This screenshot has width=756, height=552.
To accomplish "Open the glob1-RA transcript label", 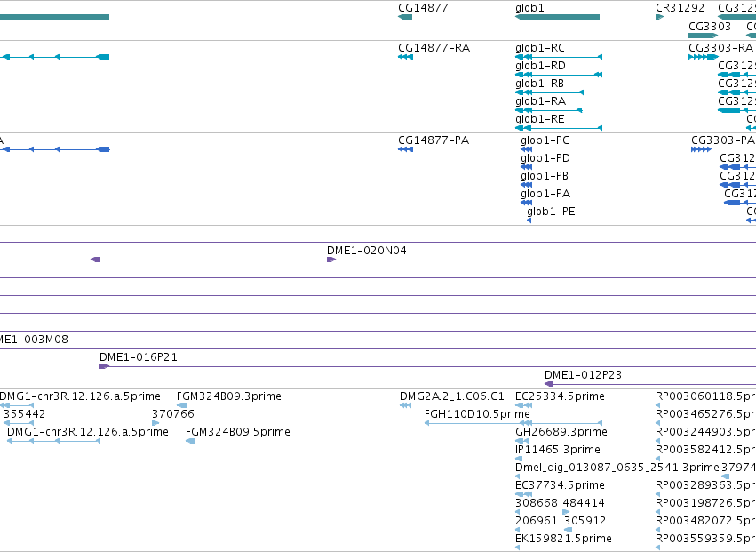I will point(540,101).
